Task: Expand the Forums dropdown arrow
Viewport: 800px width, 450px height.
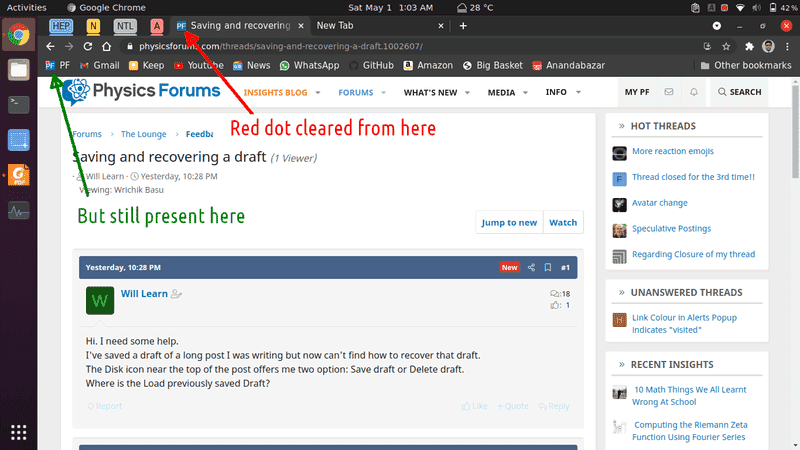Action: (x=383, y=92)
